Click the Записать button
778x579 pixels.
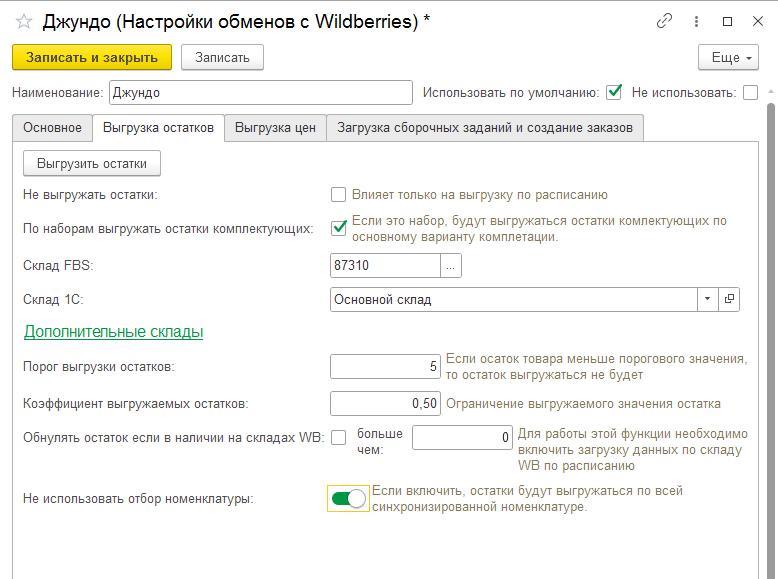222,58
